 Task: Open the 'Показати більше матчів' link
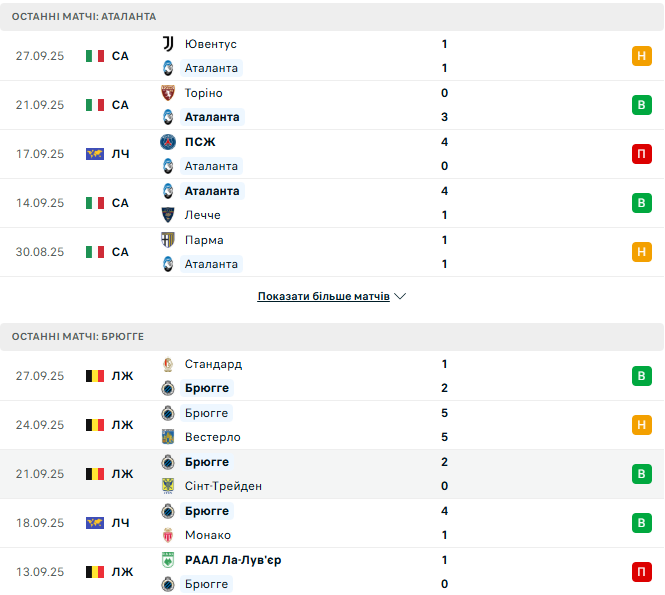click(x=323, y=296)
